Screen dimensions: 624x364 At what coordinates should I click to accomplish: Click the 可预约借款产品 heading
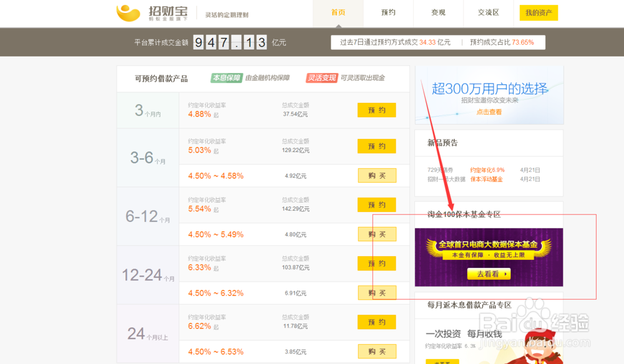click(161, 79)
